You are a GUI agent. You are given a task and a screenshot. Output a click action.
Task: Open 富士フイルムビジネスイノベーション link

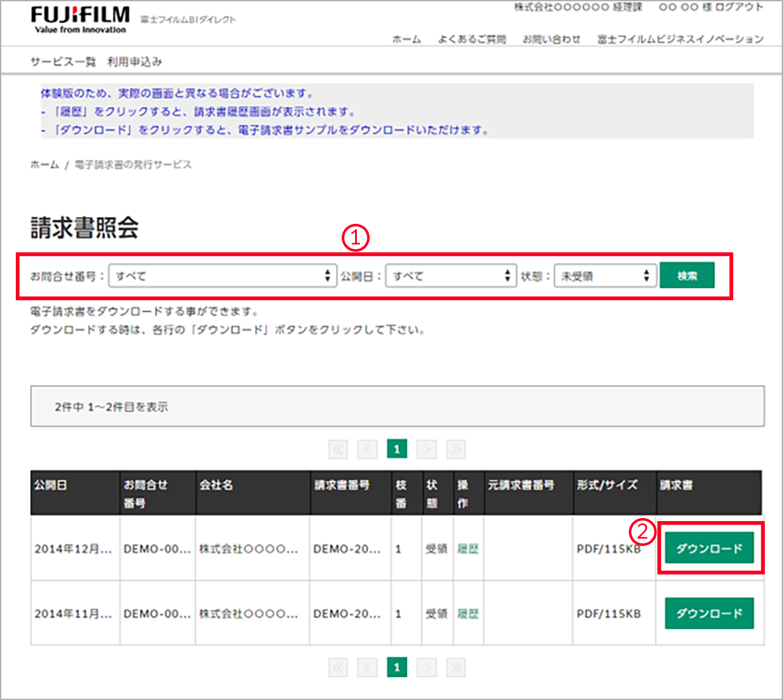(680, 39)
